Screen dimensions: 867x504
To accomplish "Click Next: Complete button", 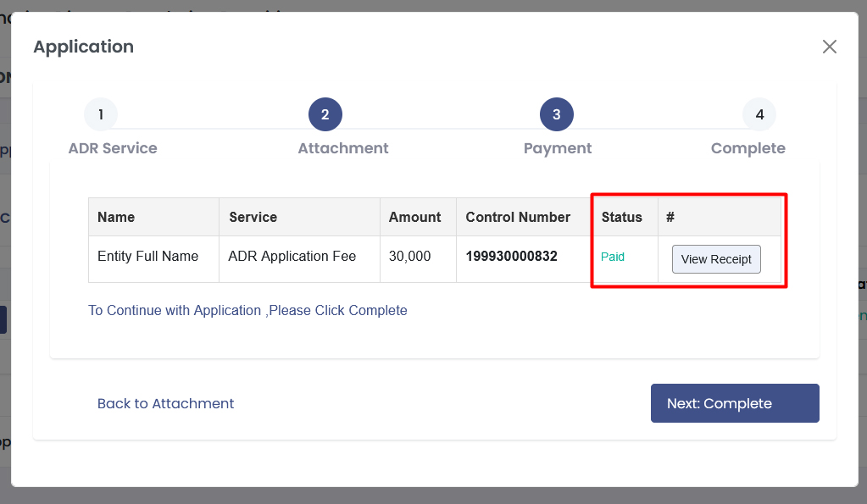I will point(735,403).
